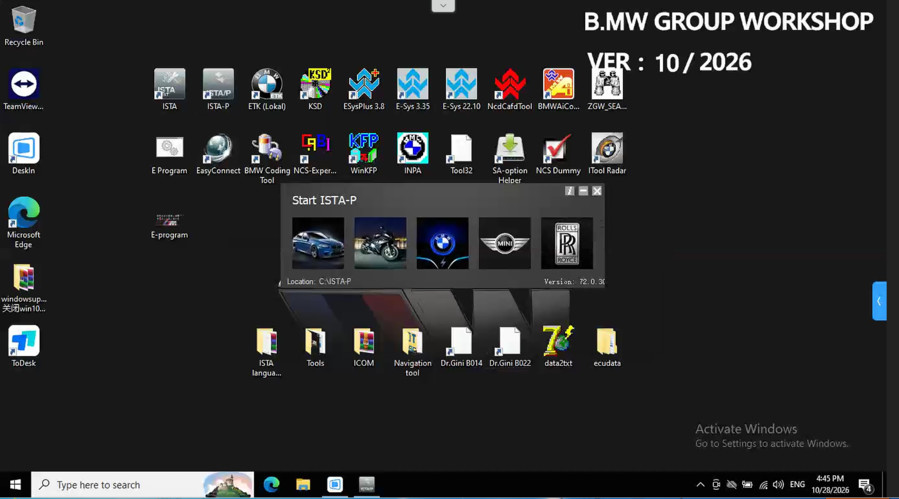Launch TeamViewer from desktop

click(x=23, y=84)
